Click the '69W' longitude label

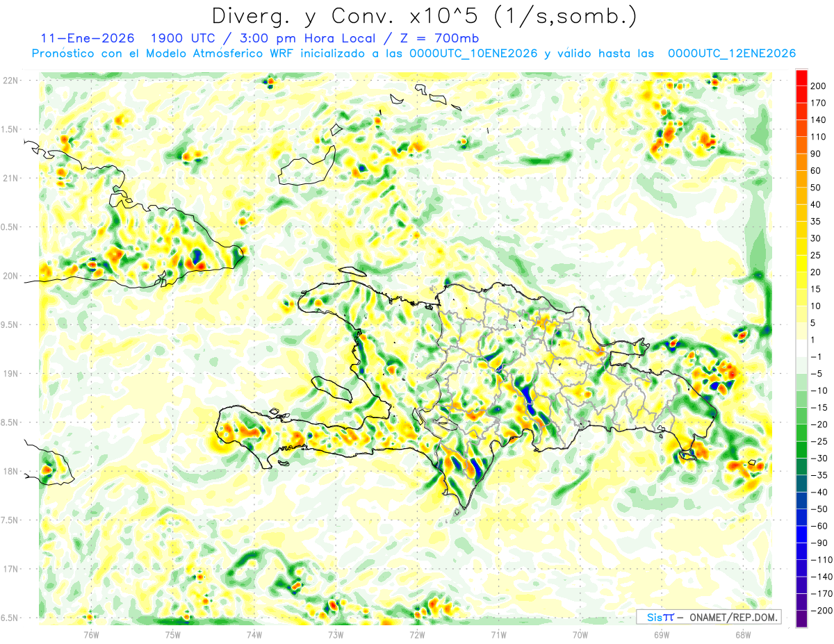coord(662,634)
